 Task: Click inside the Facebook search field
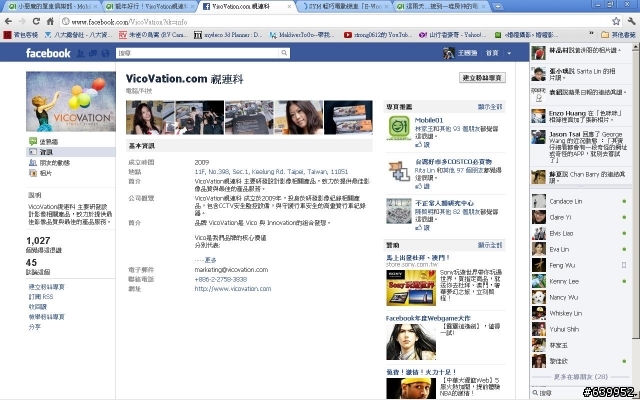(198, 53)
